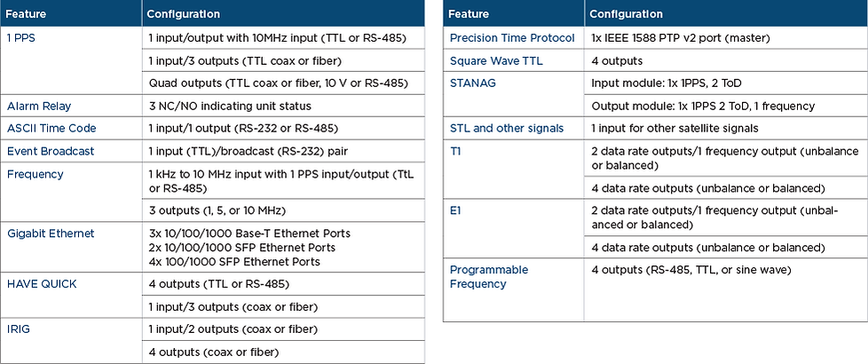Select the "Programmable Frequency" feature name
Viewport: 868px width, 364px height.
pyautogui.click(x=489, y=276)
